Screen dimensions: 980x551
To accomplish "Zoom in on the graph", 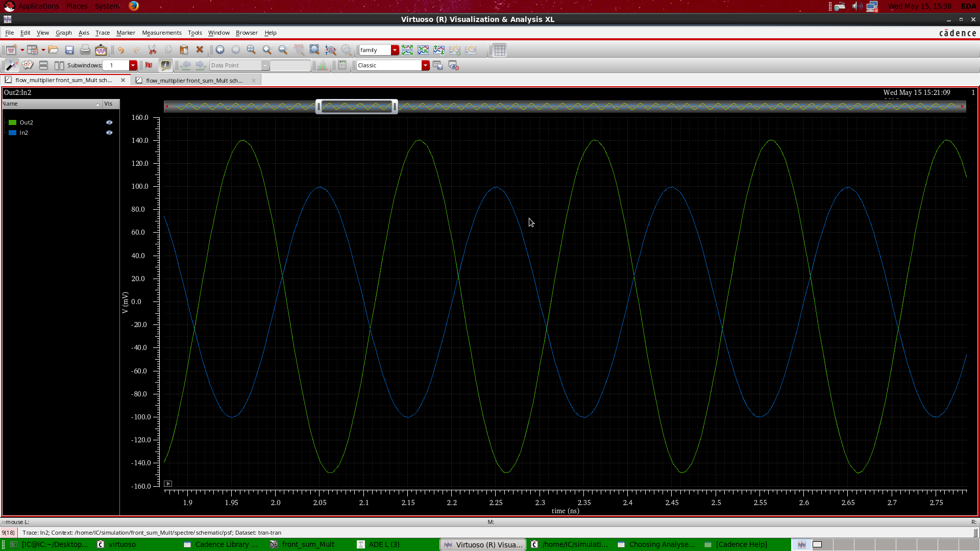I will (x=267, y=50).
